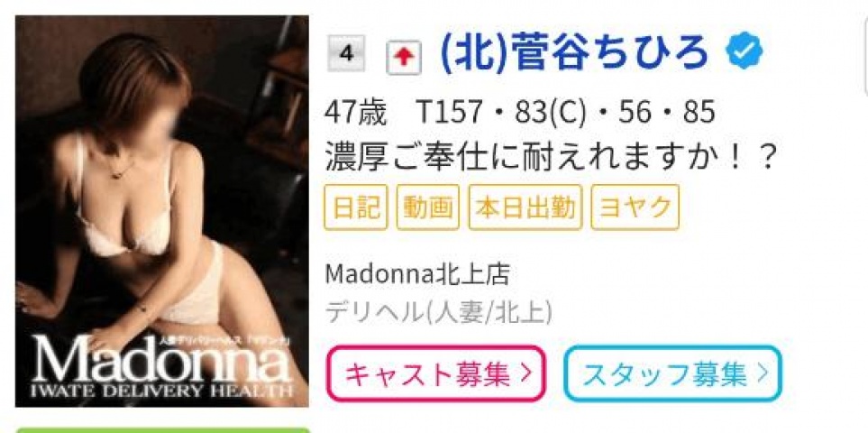Click the キャスト募集 button
This screenshot has width=868, height=433.
[x=436, y=373]
